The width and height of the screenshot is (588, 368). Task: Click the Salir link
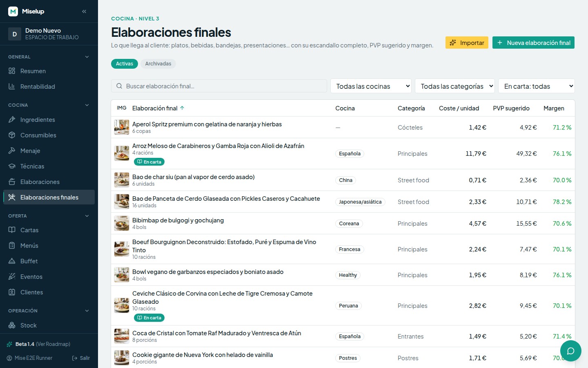click(x=81, y=358)
